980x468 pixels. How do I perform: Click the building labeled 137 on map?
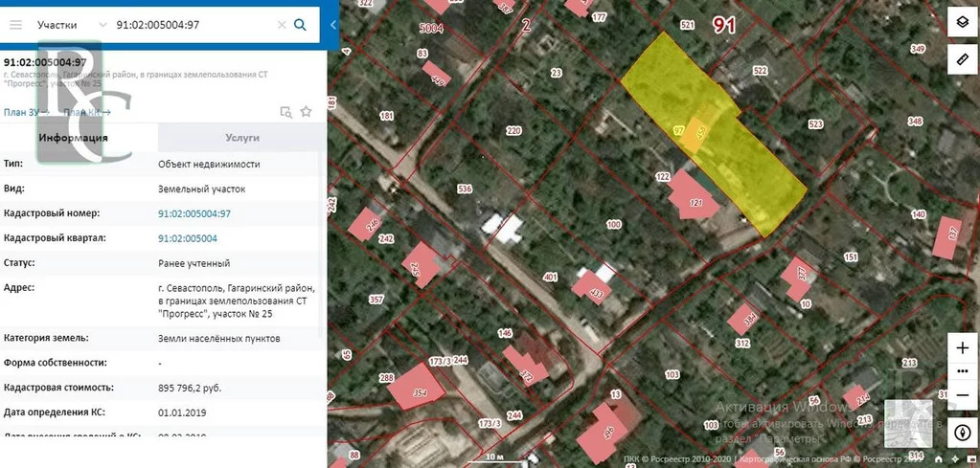pos(948,237)
